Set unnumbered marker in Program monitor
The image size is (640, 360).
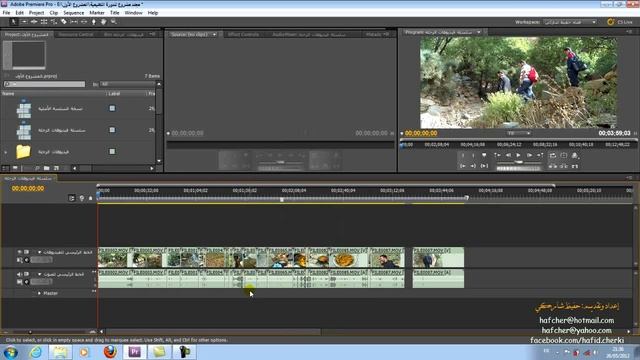[484, 156]
